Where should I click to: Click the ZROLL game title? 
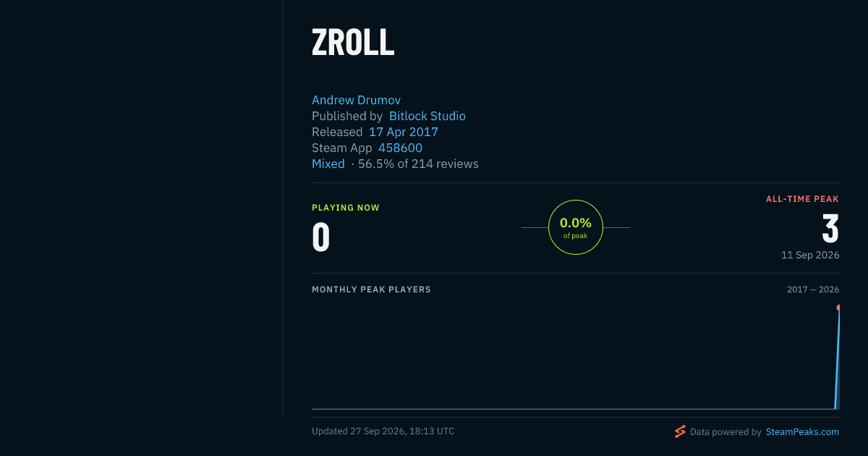click(x=353, y=43)
